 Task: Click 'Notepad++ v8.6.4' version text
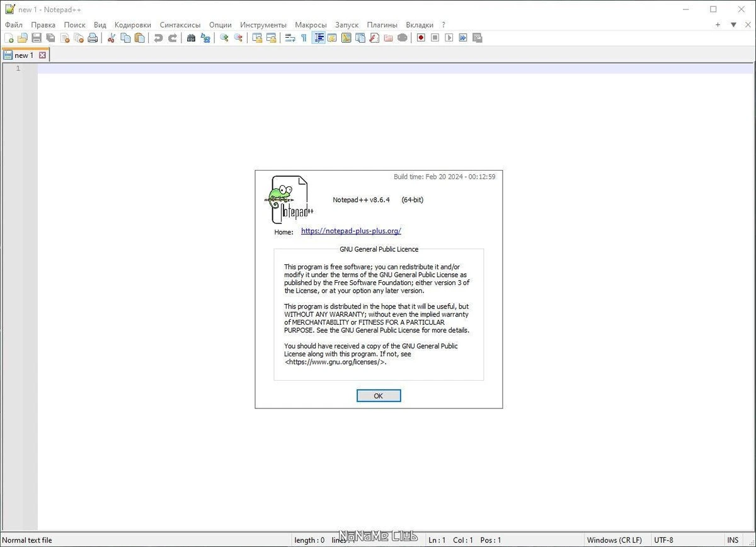click(361, 200)
